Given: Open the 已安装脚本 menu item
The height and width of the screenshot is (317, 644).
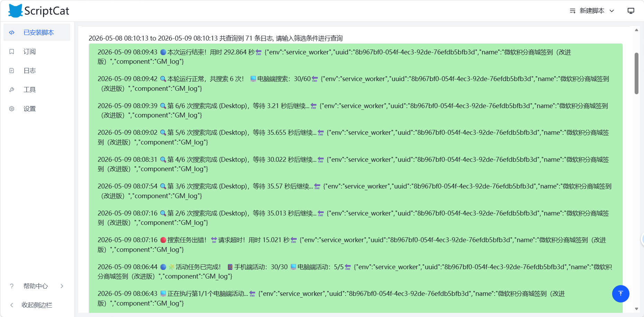Looking at the screenshot, I should (37, 32).
